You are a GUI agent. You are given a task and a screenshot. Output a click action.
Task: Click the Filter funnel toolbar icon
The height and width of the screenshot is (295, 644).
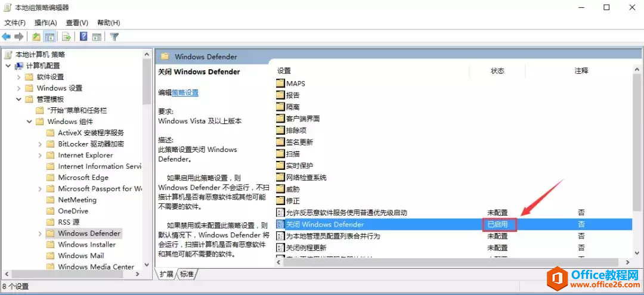(x=114, y=37)
